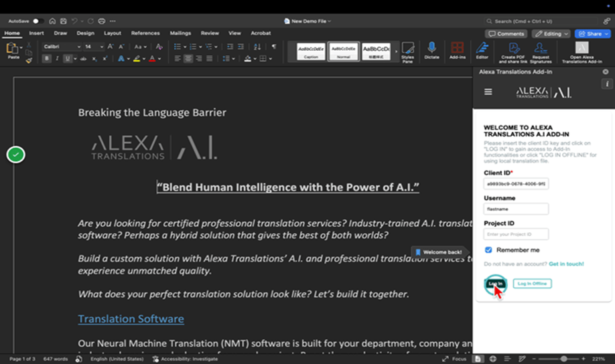
Task: Click the Text Effects blue A icon
Action: pyautogui.click(x=121, y=59)
